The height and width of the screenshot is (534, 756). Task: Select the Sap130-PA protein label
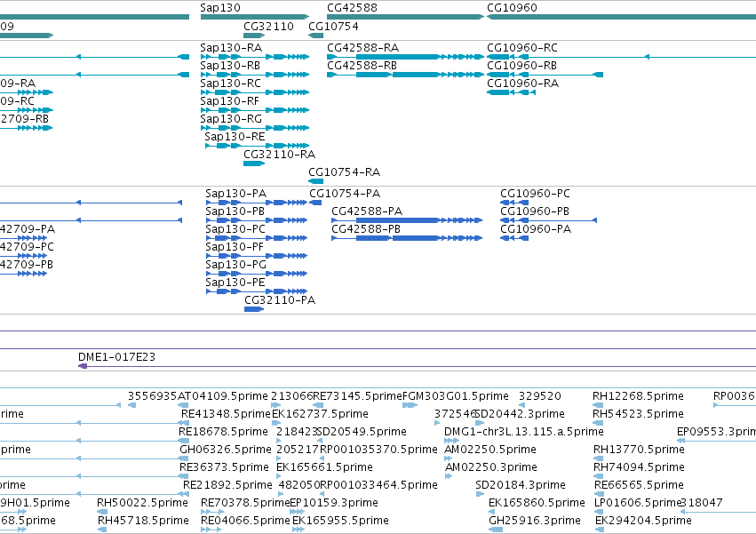coord(235,194)
